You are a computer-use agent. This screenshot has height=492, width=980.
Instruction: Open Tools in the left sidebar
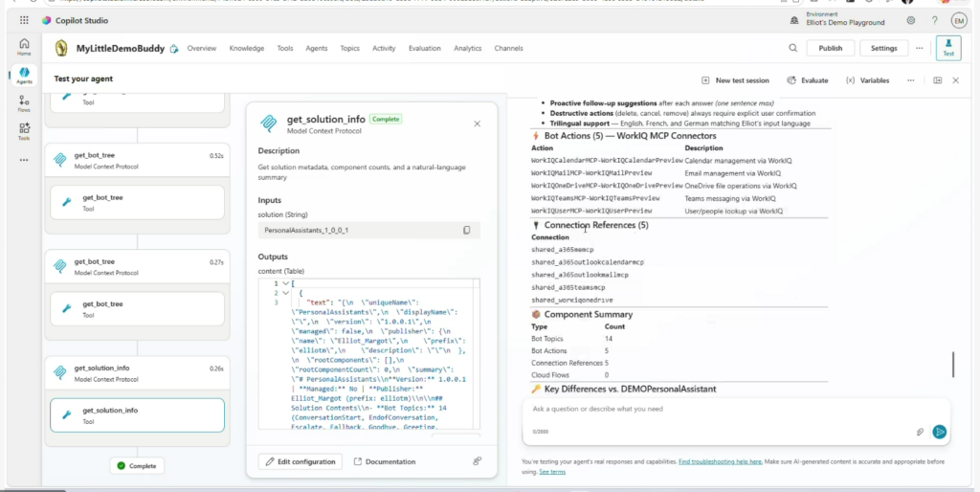(x=24, y=131)
